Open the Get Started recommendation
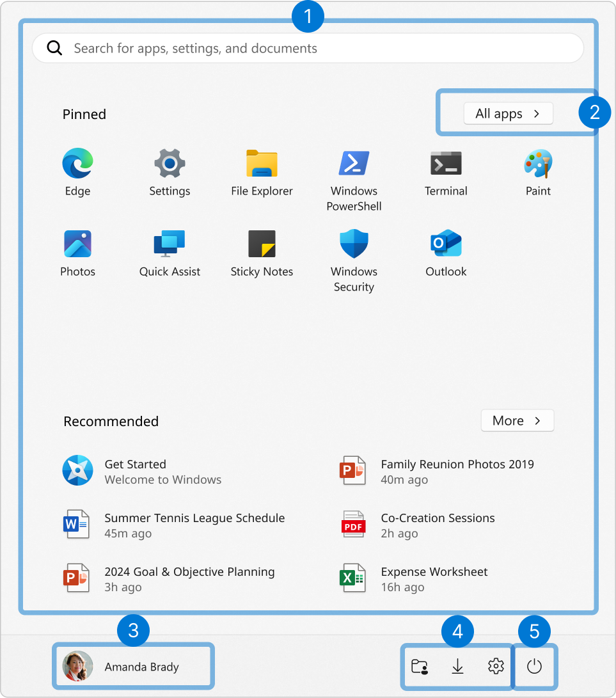This screenshot has height=698, width=616. [143, 471]
